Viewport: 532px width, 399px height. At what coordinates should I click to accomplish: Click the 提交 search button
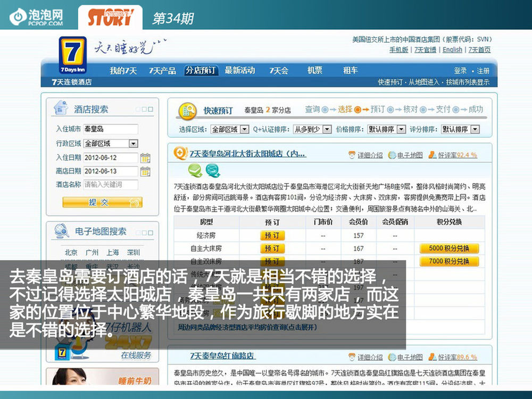pos(102,202)
